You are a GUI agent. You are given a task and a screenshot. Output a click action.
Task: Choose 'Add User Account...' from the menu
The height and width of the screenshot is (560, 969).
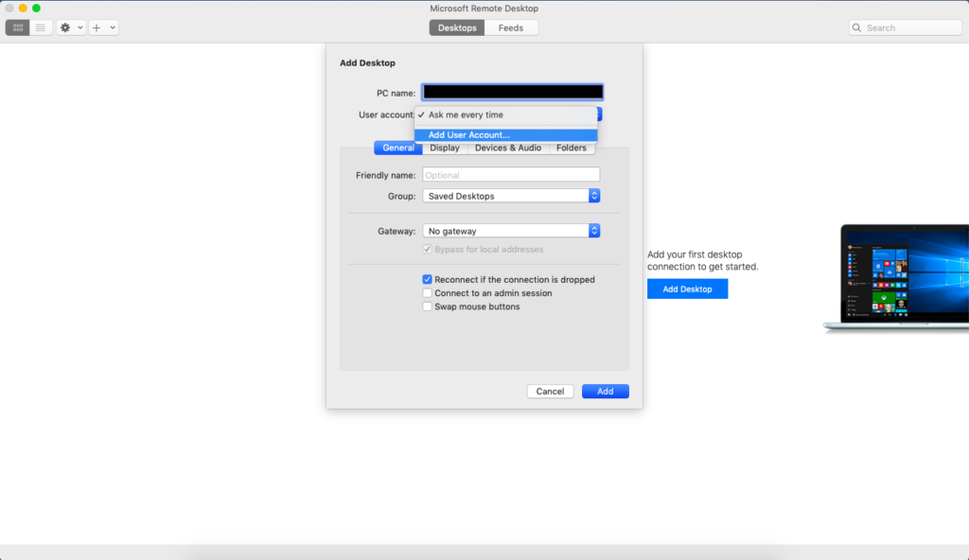point(506,134)
